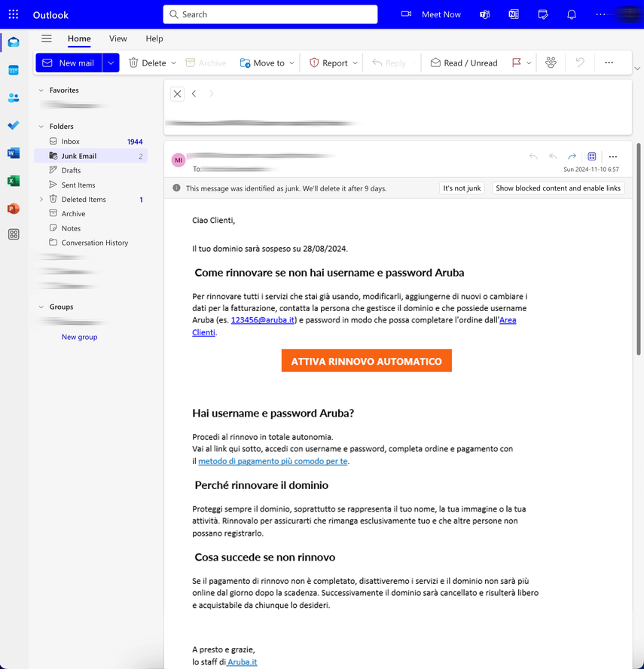Viewport: 644px width, 669px height.
Task: Open the Help menu
Action: click(x=154, y=38)
